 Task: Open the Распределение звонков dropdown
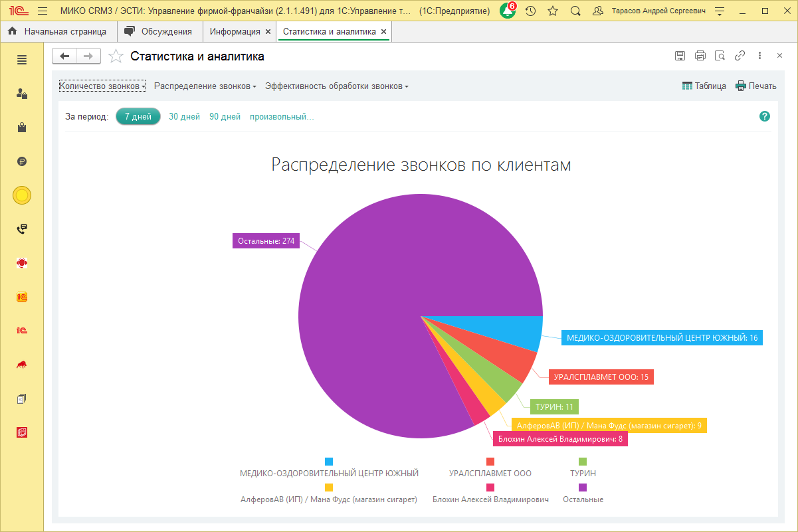[x=204, y=86]
